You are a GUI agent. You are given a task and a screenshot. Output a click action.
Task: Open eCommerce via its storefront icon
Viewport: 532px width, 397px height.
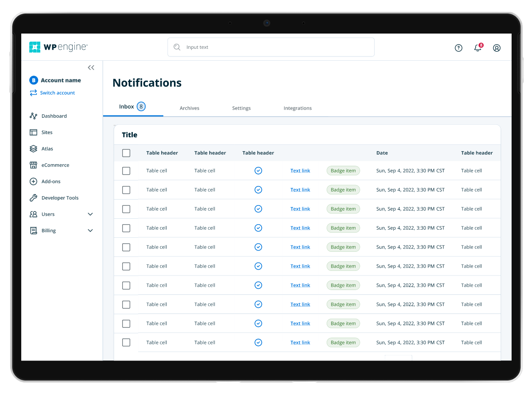point(34,165)
